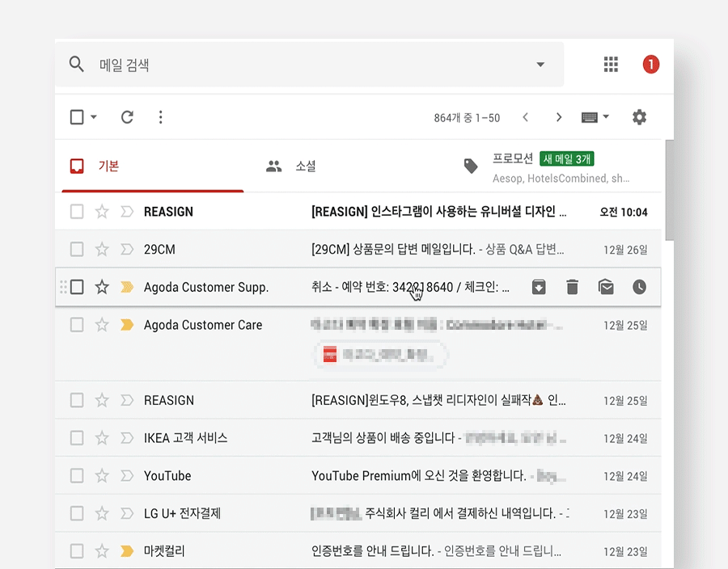Snooze the Agoda Customer Supp. email

[639, 287]
